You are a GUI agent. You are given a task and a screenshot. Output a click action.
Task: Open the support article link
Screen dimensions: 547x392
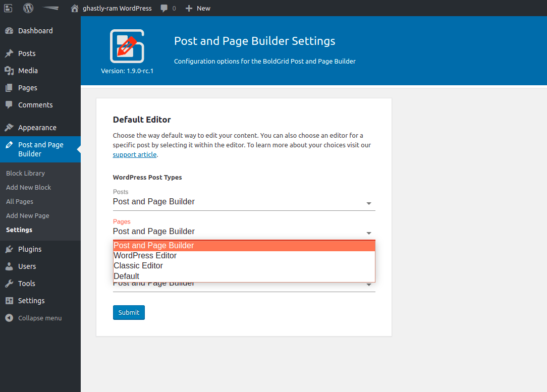click(135, 154)
